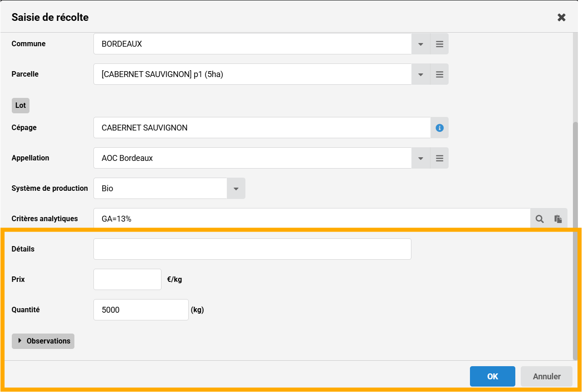The width and height of the screenshot is (582, 392).
Task: Expand the Parcelle dropdown arrow
Action: 421,74
